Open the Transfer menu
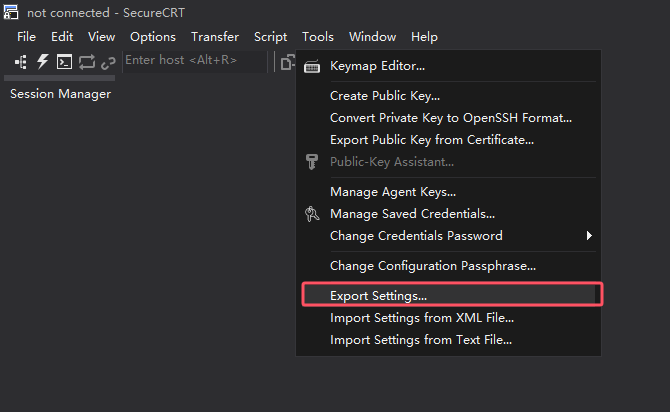 click(215, 37)
